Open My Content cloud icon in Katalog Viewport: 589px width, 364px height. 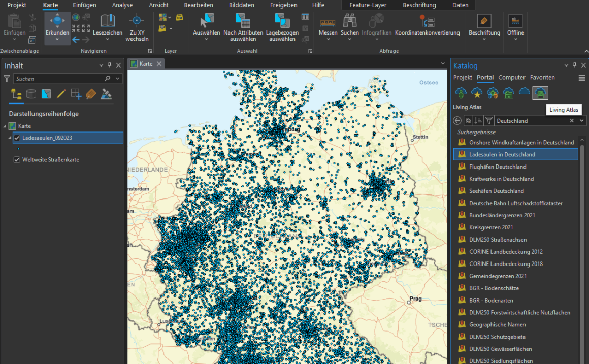click(x=461, y=93)
